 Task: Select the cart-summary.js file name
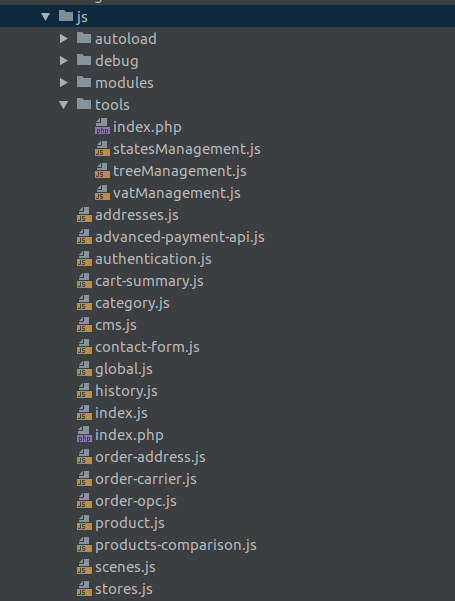[149, 281]
